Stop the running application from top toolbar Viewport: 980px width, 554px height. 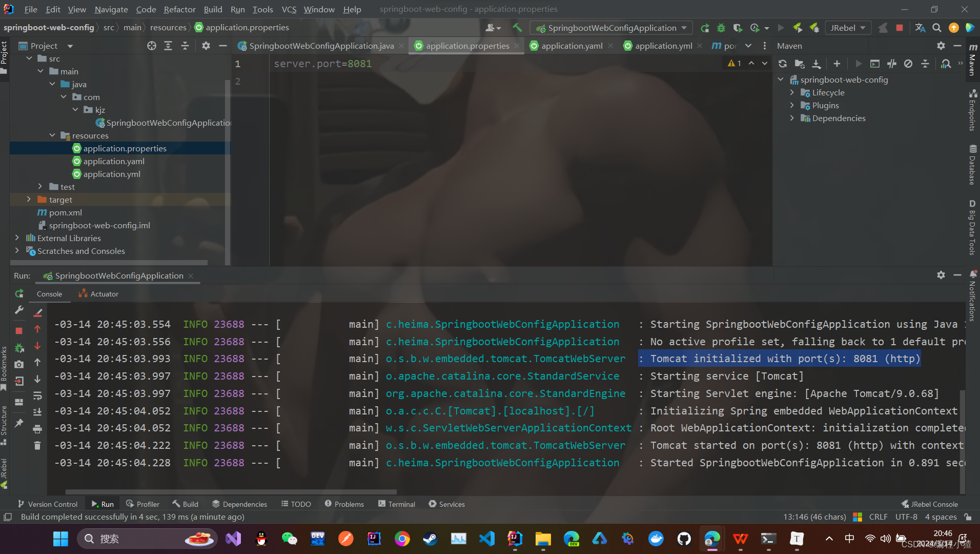point(899,28)
